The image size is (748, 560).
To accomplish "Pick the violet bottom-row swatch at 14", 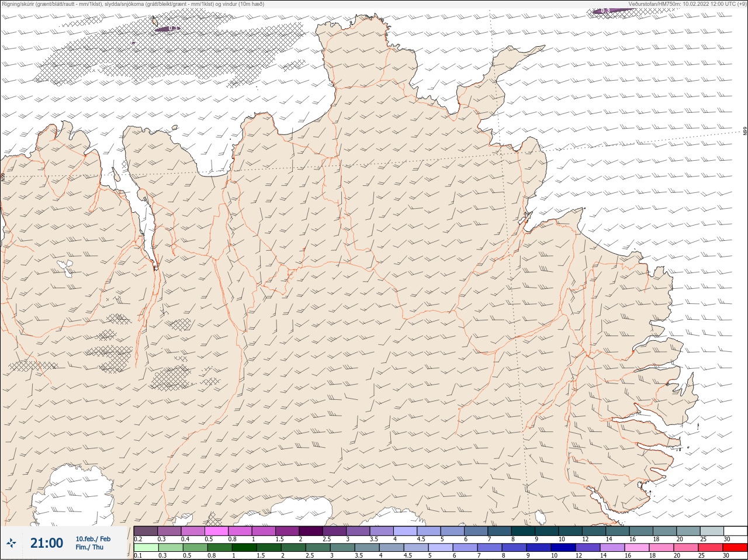I will [612, 548].
